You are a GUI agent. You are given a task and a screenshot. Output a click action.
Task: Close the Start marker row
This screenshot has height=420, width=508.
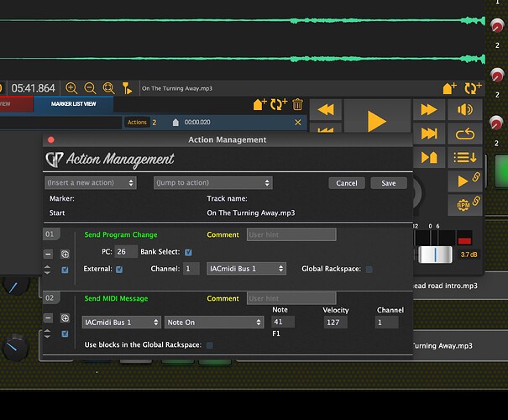298,122
